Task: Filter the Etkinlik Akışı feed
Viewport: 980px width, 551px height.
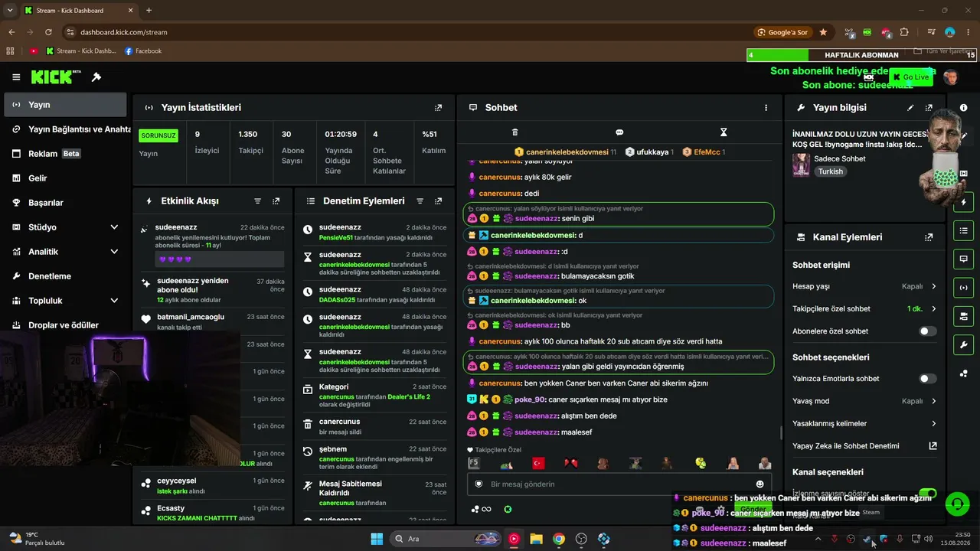Action: click(x=257, y=201)
